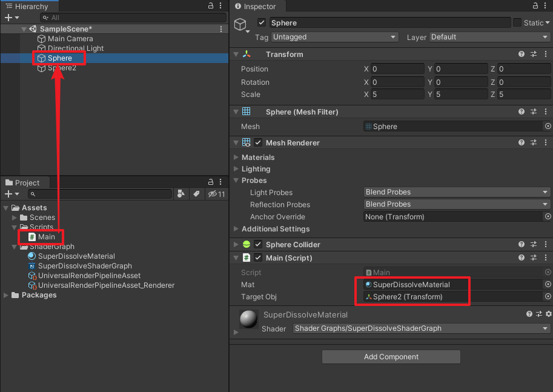This screenshot has width=553, height=392.
Task: Open the Project create plus dropdown
Action: (x=12, y=194)
